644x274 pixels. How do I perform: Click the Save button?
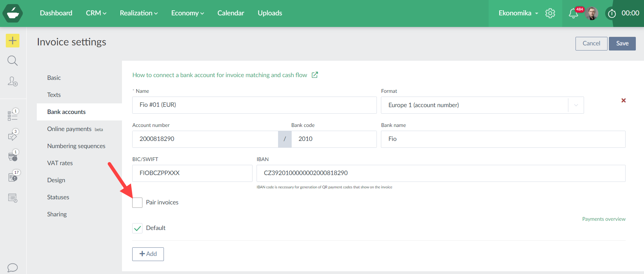tap(622, 44)
